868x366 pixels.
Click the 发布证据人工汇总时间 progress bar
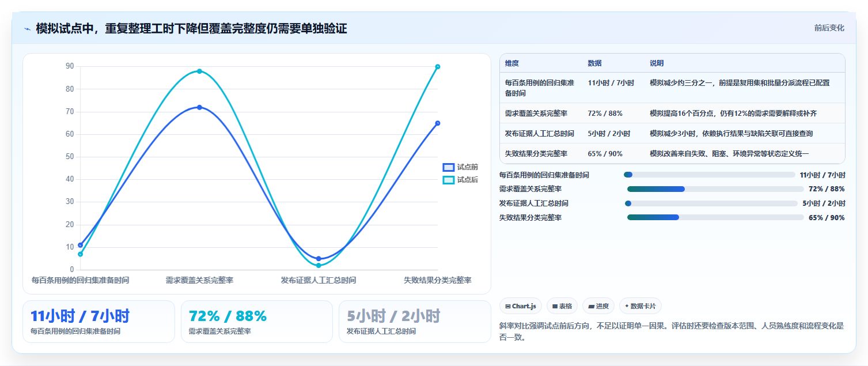pos(711,203)
